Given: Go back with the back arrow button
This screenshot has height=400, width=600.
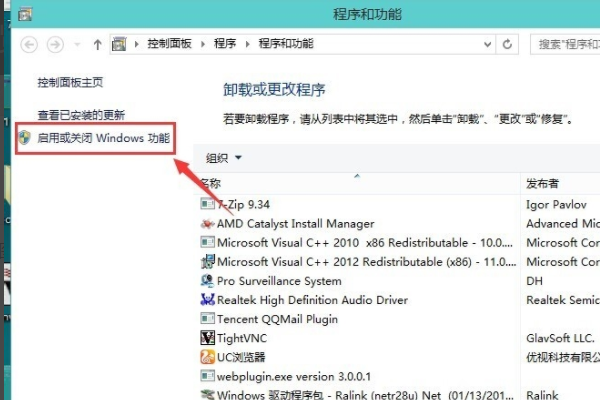Looking at the screenshot, I should tap(29, 45).
